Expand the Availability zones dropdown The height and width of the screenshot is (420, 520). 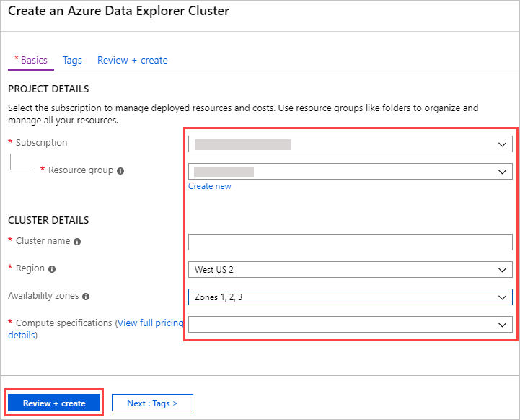pos(350,297)
